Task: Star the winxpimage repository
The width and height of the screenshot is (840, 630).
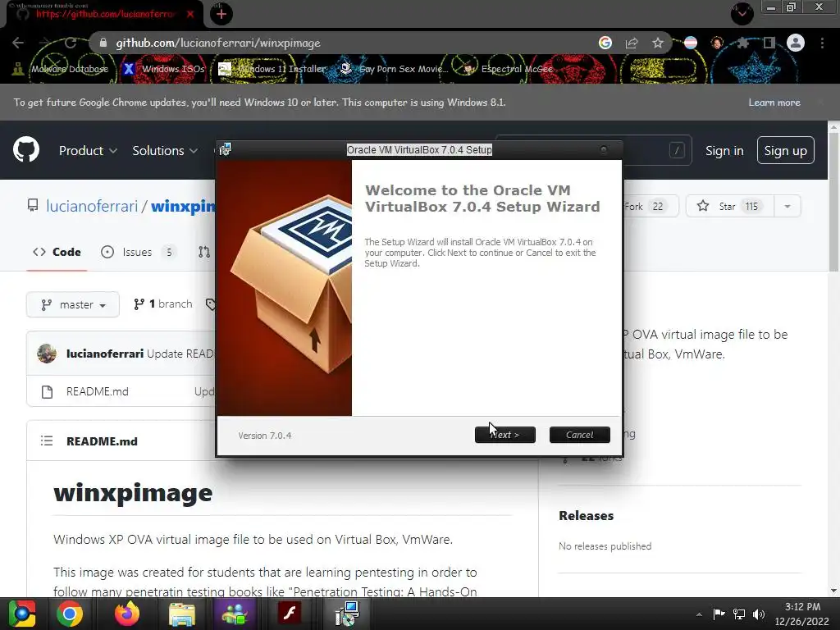Action: coord(729,206)
